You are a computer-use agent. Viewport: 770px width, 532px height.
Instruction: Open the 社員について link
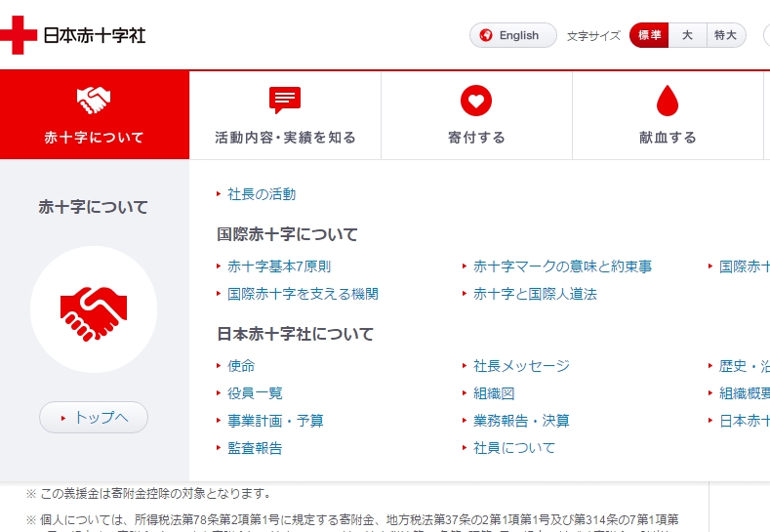pyautogui.click(x=514, y=448)
